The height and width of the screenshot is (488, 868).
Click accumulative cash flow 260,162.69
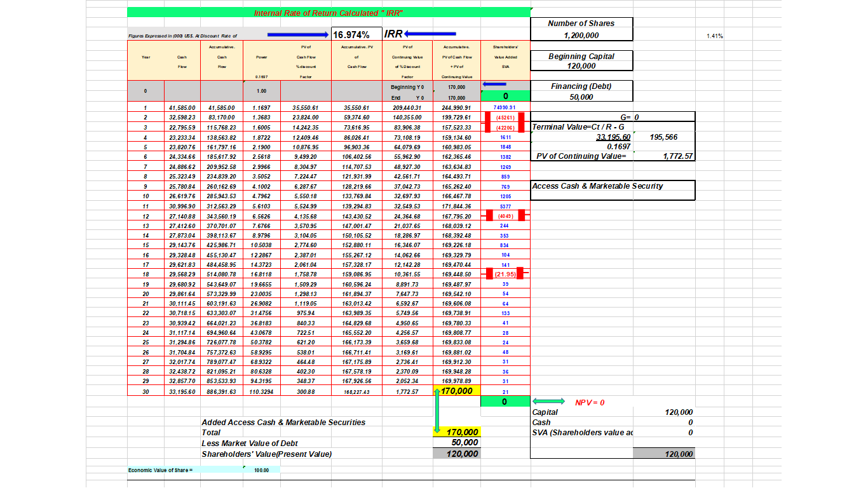222,186
